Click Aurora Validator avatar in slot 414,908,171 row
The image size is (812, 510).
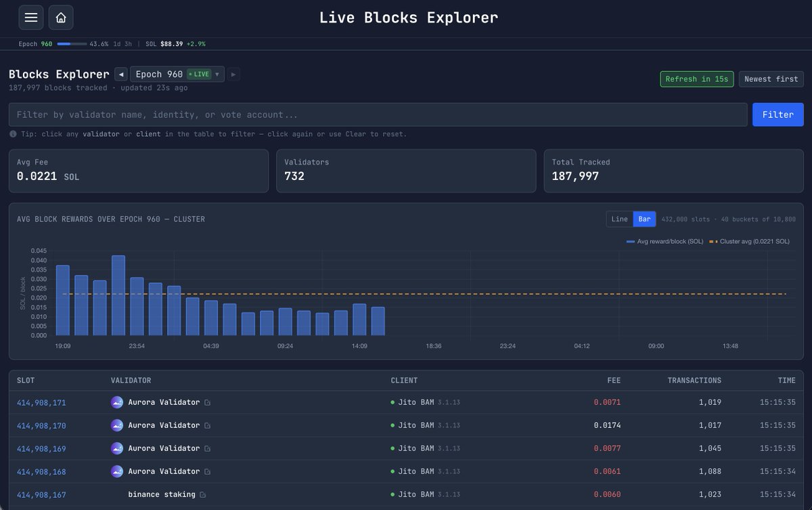pyautogui.click(x=117, y=402)
